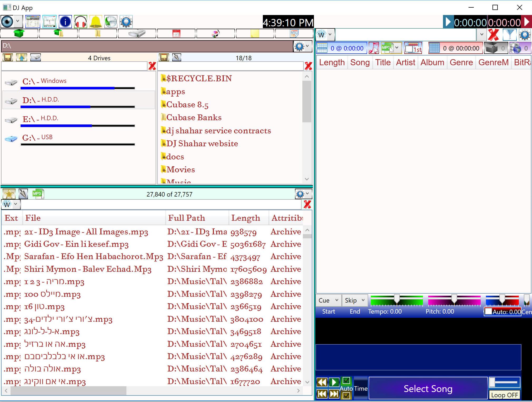
Task: Switch to the calendar tab
Action: pos(176,34)
